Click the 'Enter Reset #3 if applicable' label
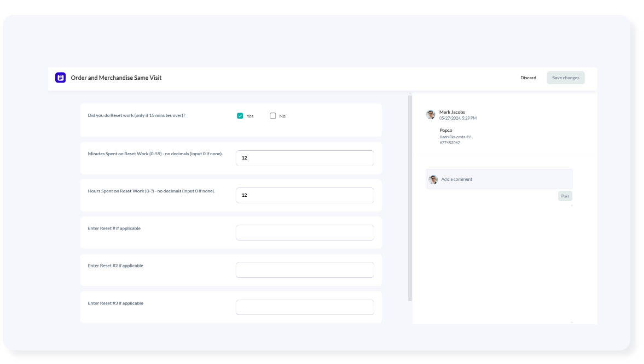This screenshot has height=364, width=644. click(x=115, y=303)
